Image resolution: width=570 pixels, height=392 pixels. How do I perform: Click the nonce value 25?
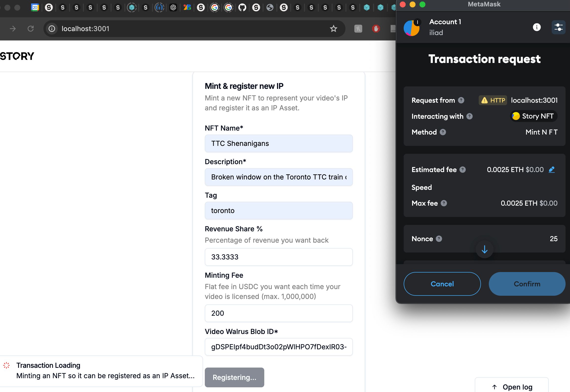(x=553, y=239)
